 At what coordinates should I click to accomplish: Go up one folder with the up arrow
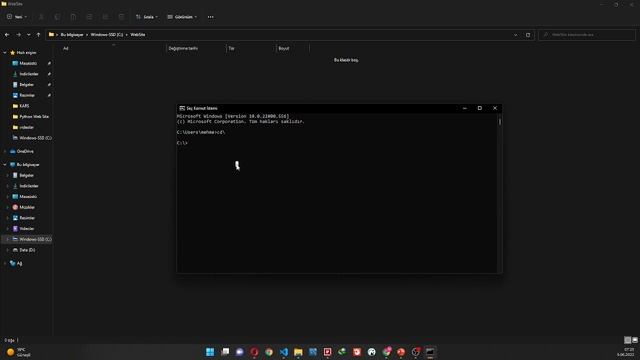tap(38, 35)
